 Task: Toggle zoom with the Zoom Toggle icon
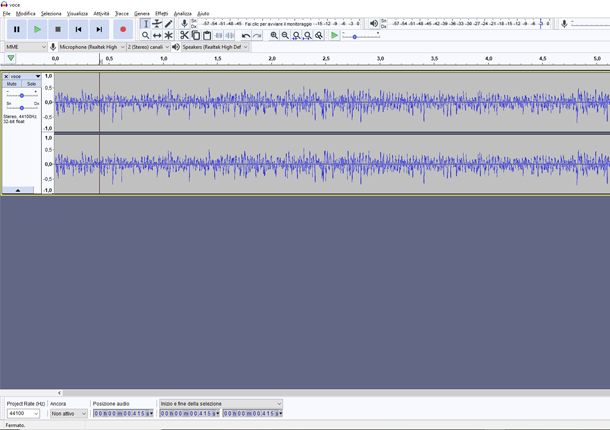click(319, 35)
